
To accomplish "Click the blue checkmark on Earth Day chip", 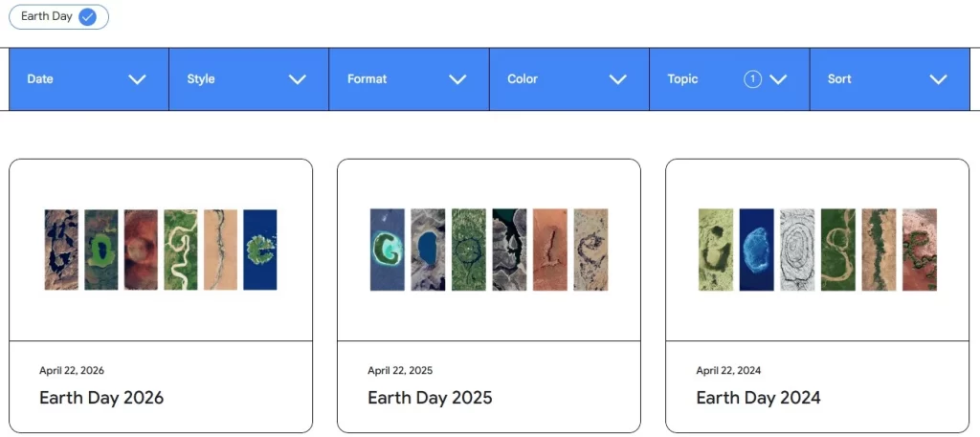I will pos(87,17).
